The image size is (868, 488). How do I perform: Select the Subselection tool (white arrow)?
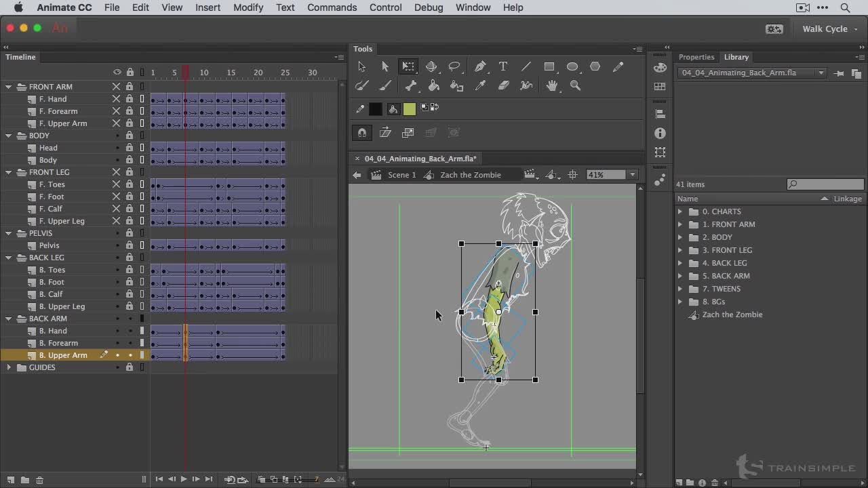tap(384, 66)
